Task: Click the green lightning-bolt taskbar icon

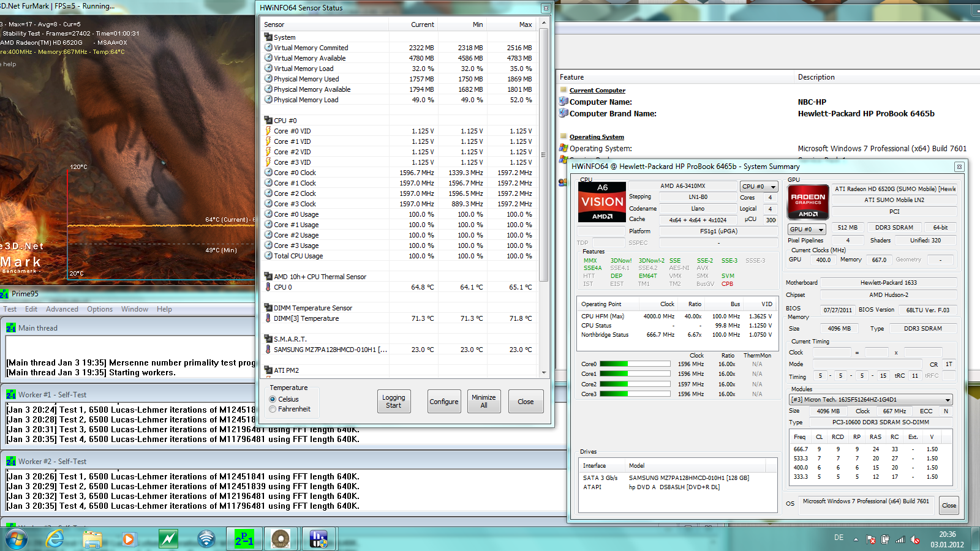Action: click(168, 539)
